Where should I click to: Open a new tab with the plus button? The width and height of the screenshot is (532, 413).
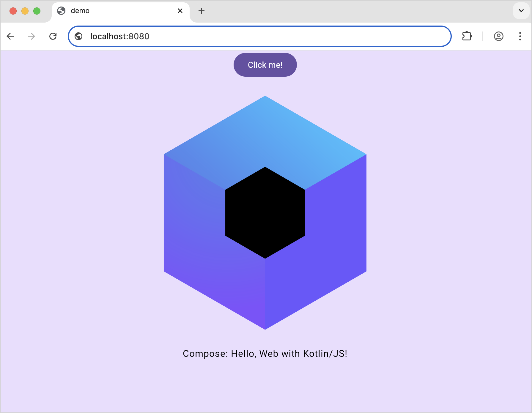202,11
